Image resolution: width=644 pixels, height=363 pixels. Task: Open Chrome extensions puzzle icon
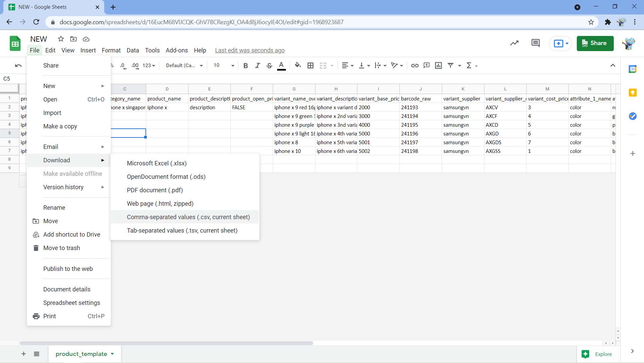pos(608,22)
